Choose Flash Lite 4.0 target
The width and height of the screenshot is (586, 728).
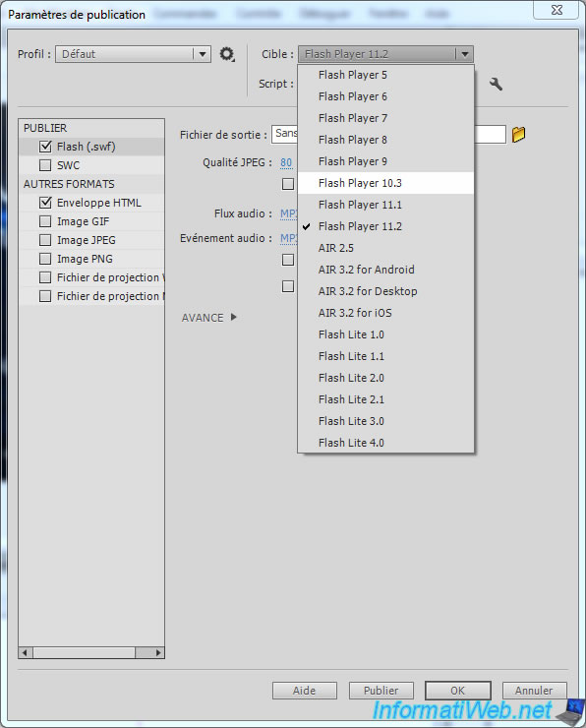point(385,443)
